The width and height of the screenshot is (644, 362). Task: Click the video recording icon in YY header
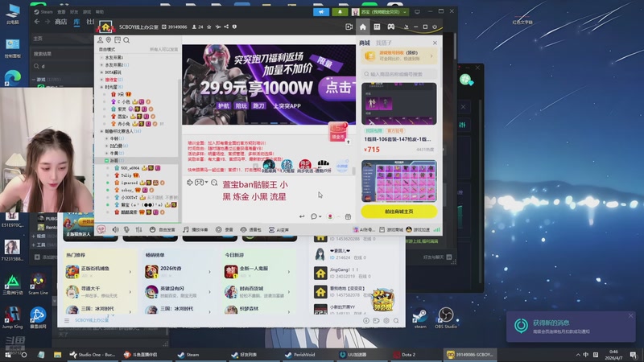coord(349,27)
